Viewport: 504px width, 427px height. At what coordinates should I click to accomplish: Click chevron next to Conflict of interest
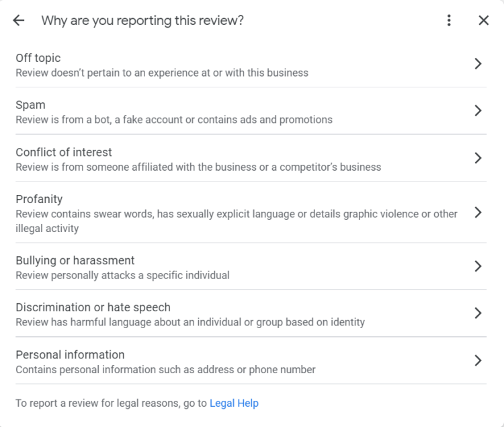coord(478,158)
